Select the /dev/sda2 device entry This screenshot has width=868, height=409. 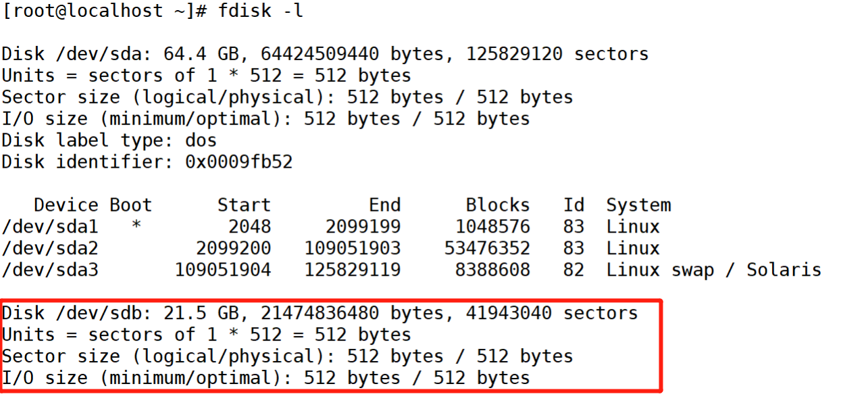coord(49,248)
